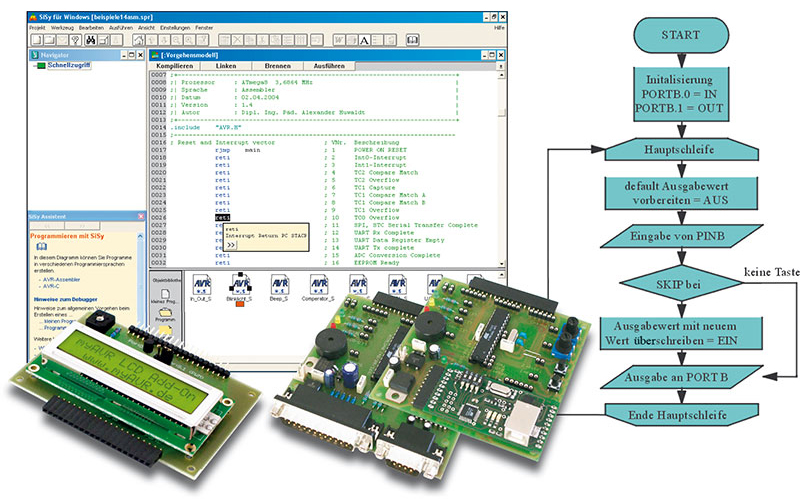Click the 'EEPROM Ready' comment text
This screenshot has height=501, width=800.
[x=377, y=263]
